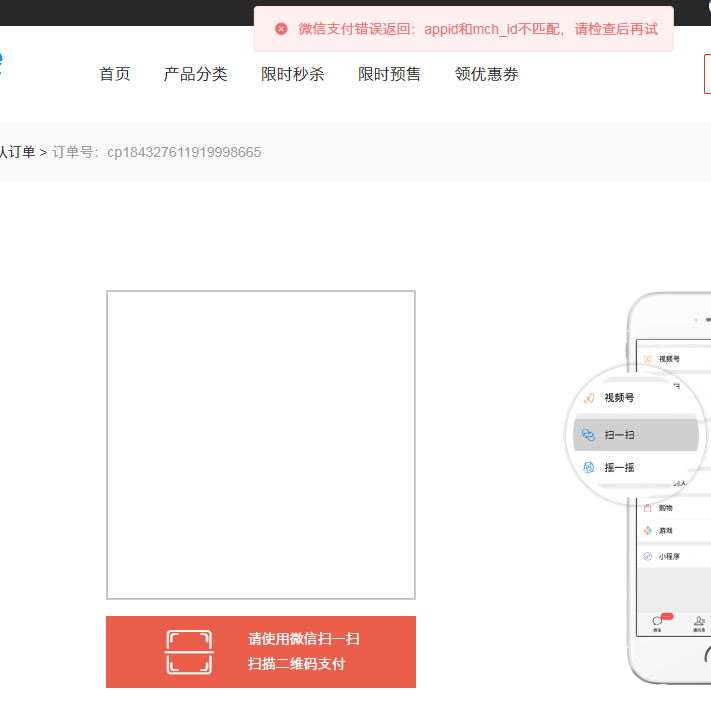Click the 购物 shopping bag icon on the phone
The height and width of the screenshot is (718, 711).
point(647,508)
